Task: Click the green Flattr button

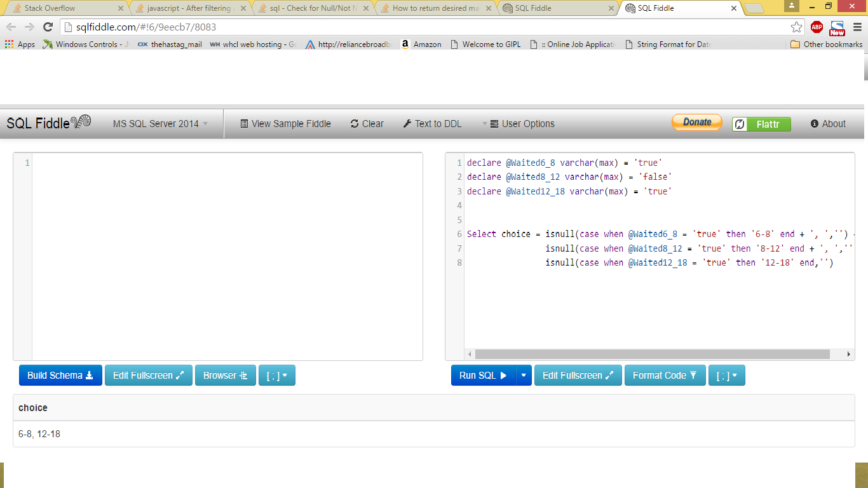Action: coord(761,124)
